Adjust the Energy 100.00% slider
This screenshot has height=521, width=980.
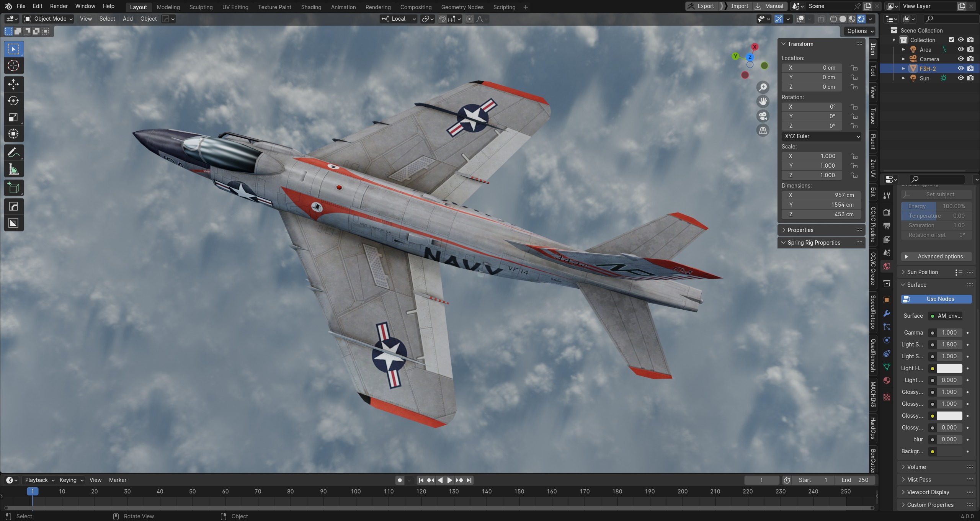(x=936, y=206)
